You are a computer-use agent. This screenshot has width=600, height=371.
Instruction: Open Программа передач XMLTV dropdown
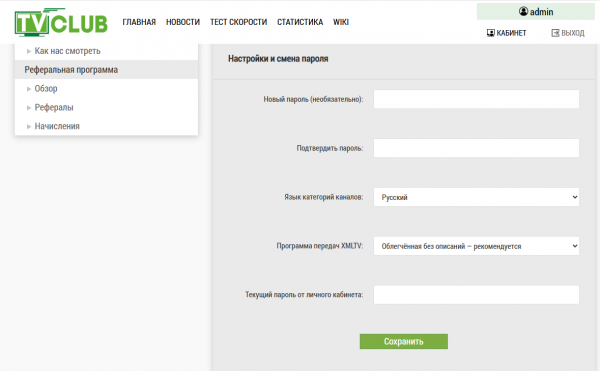point(476,246)
